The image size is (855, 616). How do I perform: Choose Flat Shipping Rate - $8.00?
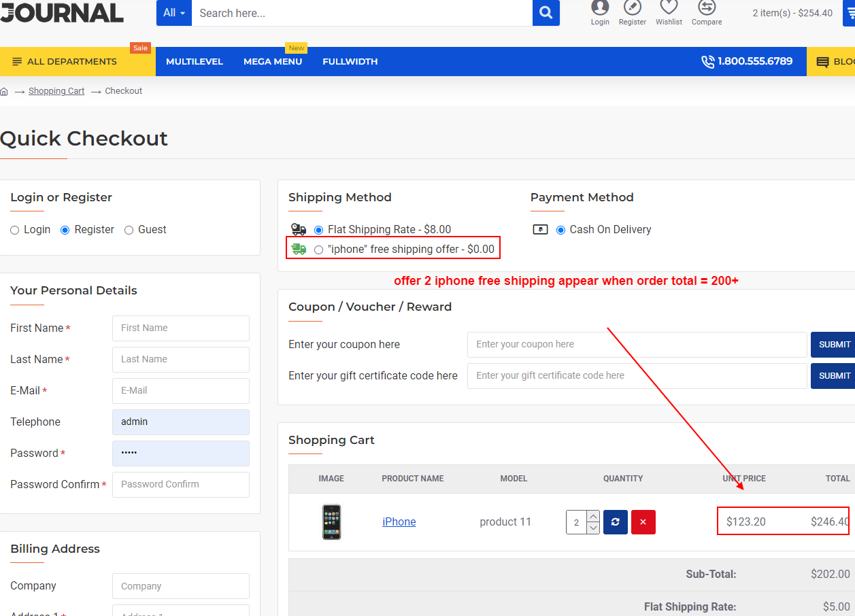pos(319,230)
